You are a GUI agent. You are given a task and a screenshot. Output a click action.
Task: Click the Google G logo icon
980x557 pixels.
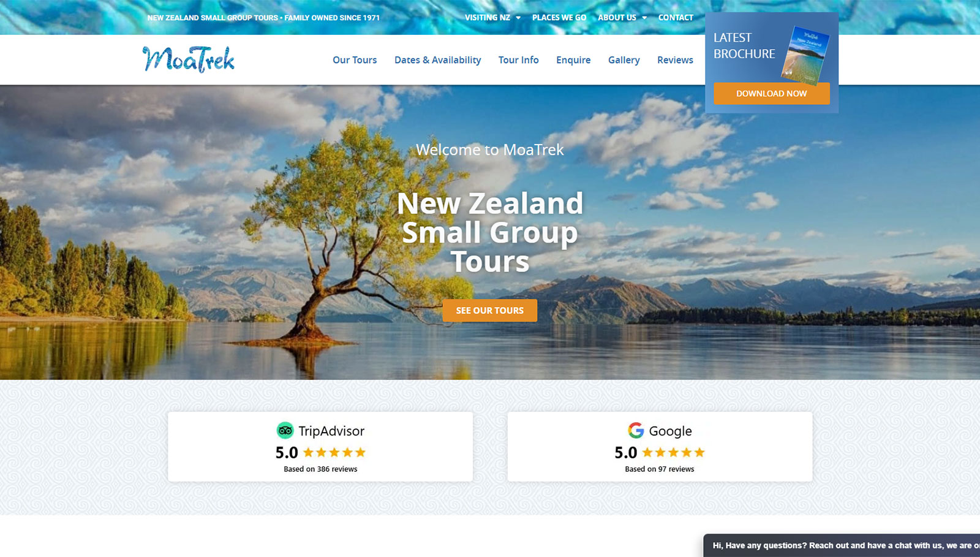tap(636, 431)
